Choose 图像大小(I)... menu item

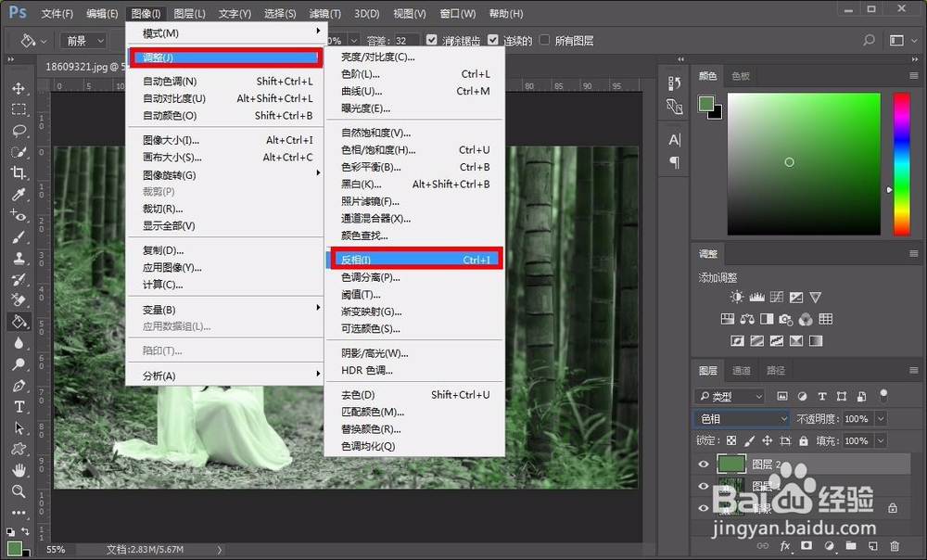224,140
